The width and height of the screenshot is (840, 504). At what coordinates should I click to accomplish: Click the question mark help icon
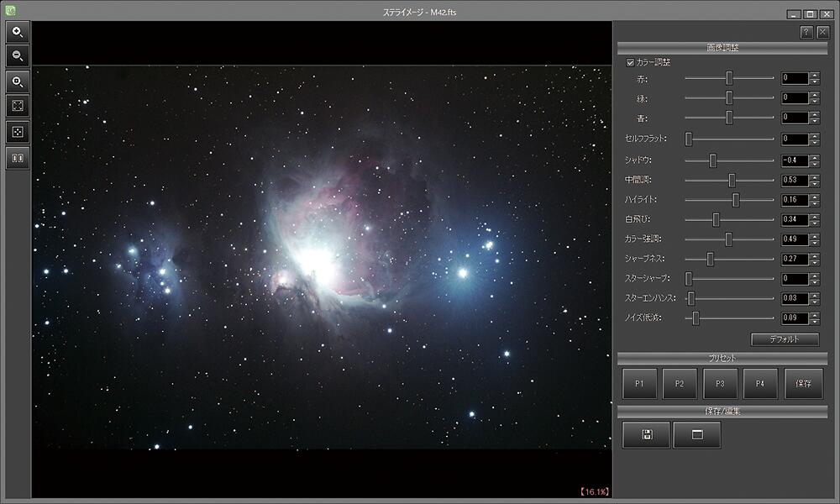point(806,32)
